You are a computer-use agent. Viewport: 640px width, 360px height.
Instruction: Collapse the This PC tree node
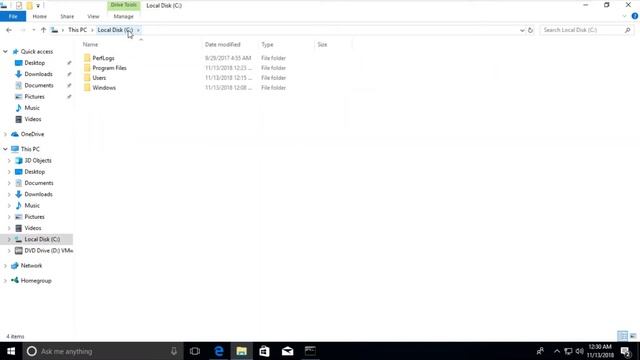(5, 149)
